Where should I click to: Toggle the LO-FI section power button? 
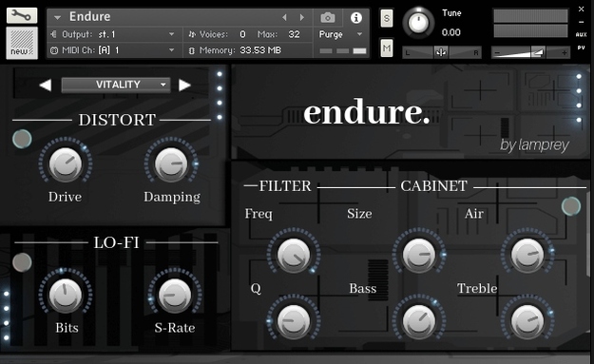coord(22,262)
